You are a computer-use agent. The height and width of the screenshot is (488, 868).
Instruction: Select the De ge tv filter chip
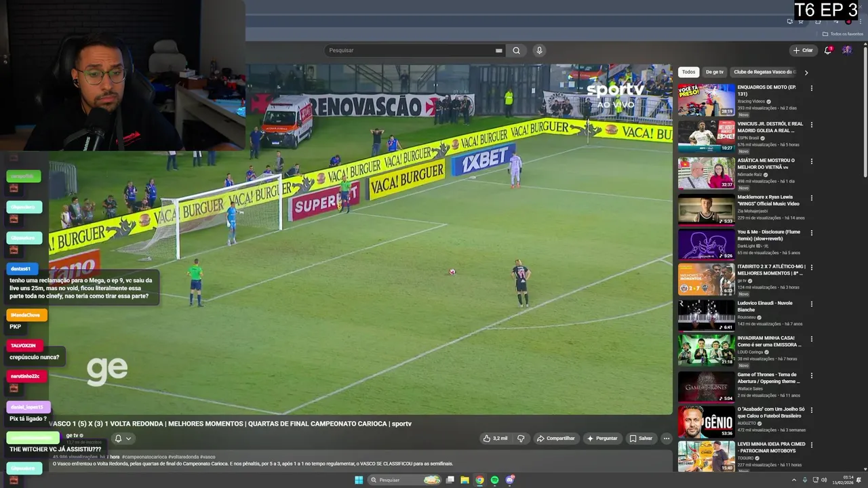715,72
